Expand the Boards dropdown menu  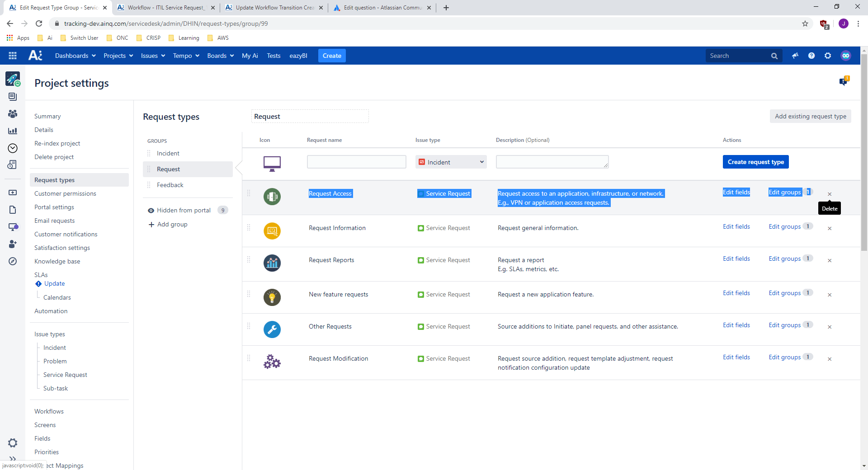[220, 55]
